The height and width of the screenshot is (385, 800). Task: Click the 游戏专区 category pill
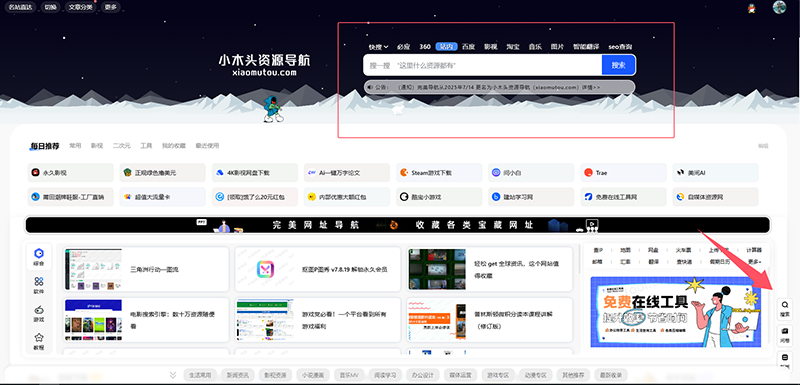tap(499, 375)
